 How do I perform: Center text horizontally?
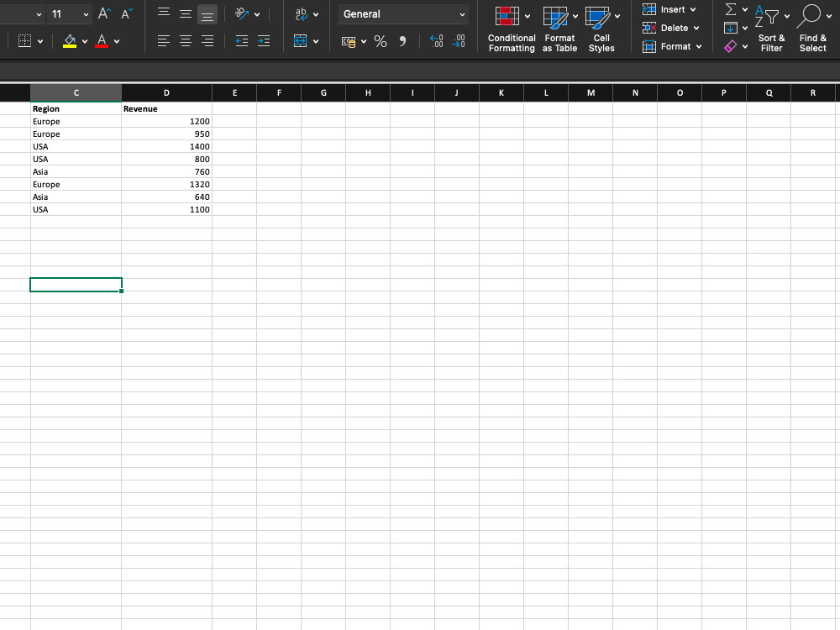pos(186,40)
